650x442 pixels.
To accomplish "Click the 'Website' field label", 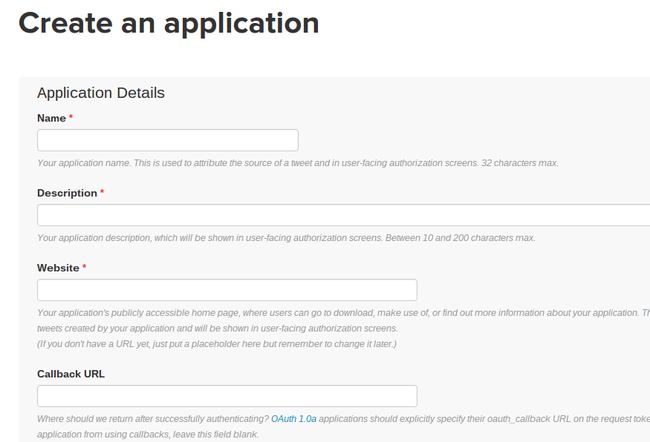I will point(58,268).
